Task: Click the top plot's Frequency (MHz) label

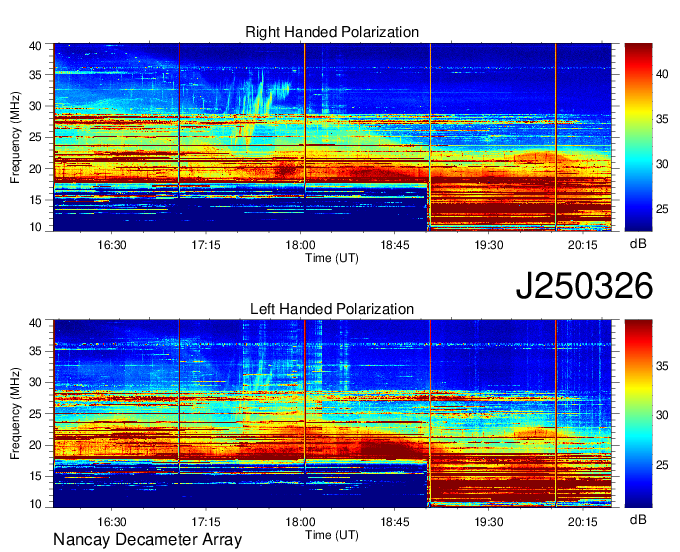Action: pos(15,137)
